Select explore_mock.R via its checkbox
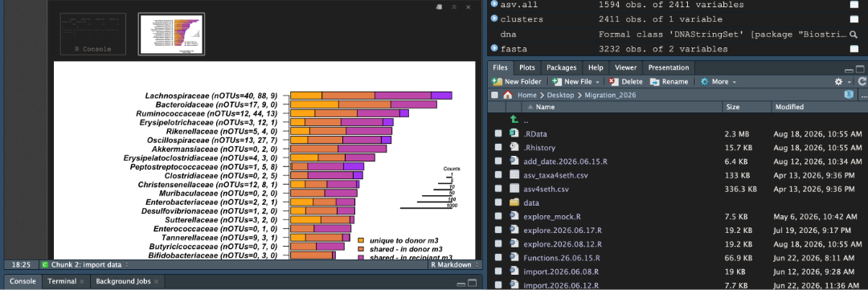This screenshot has width=868, height=290. pos(498,216)
